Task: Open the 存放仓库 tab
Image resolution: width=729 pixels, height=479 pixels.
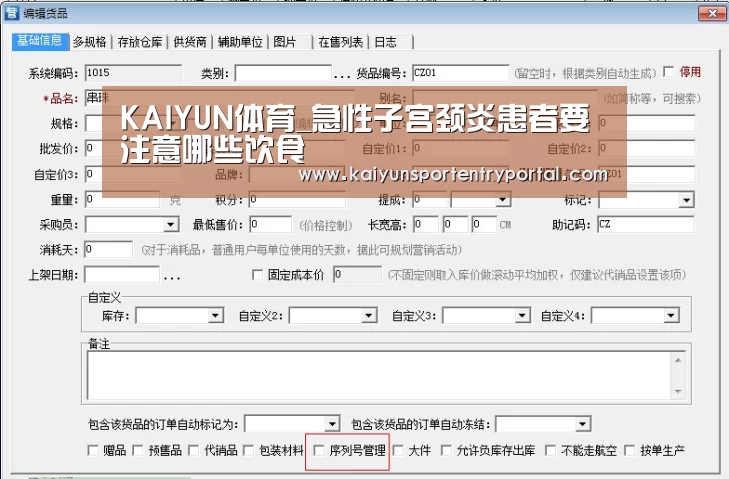Action: pos(139,42)
